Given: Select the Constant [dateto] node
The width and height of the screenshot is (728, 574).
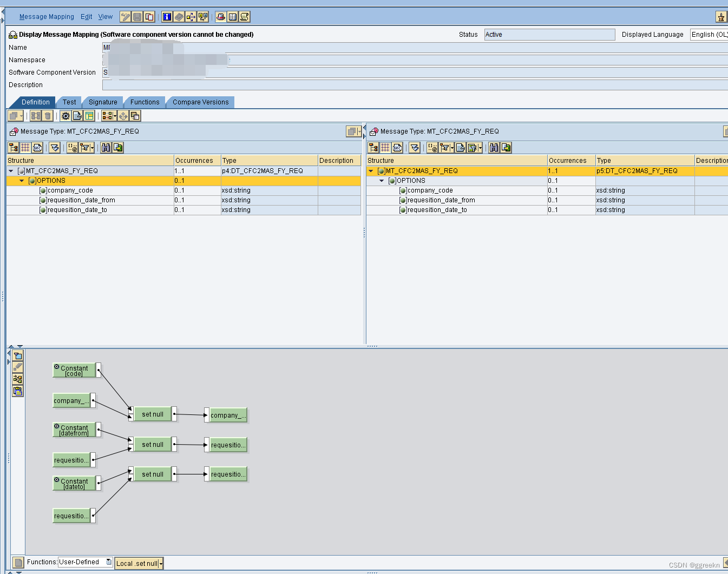Looking at the screenshot, I should coord(74,484).
